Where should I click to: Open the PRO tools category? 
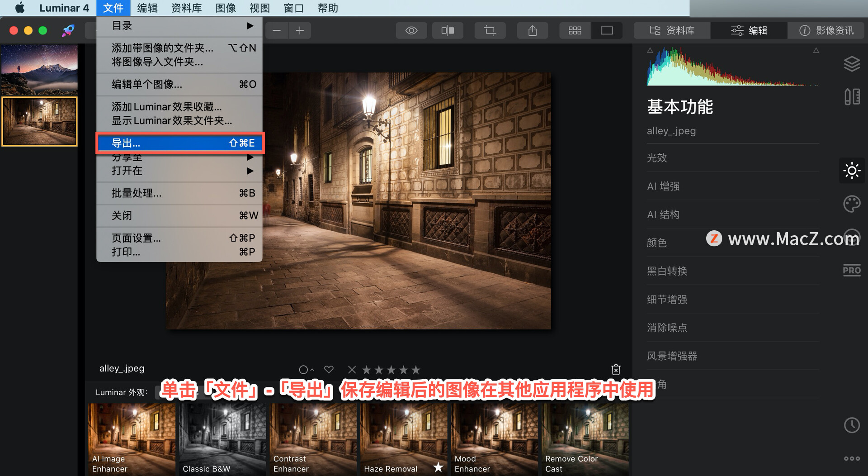pos(852,271)
